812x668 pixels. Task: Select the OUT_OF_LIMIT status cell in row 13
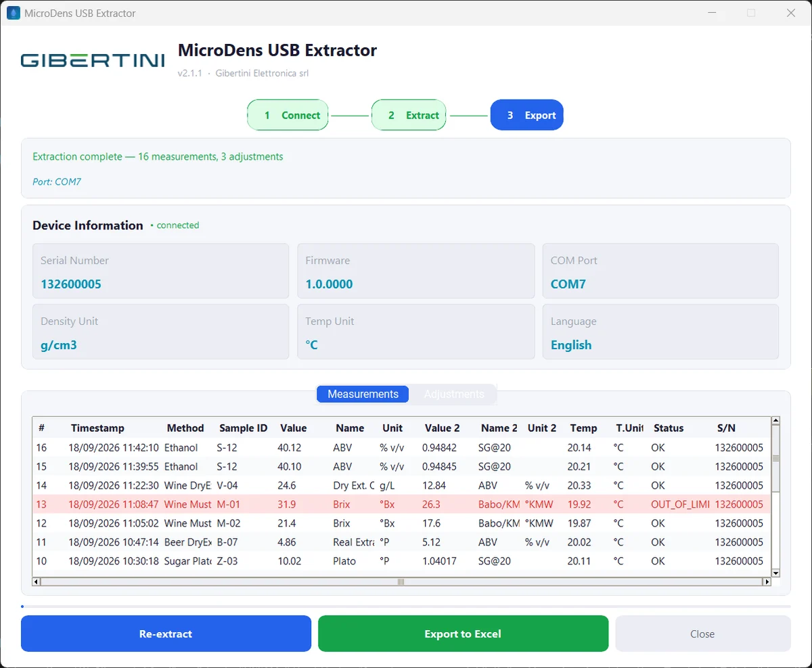click(x=681, y=504)
